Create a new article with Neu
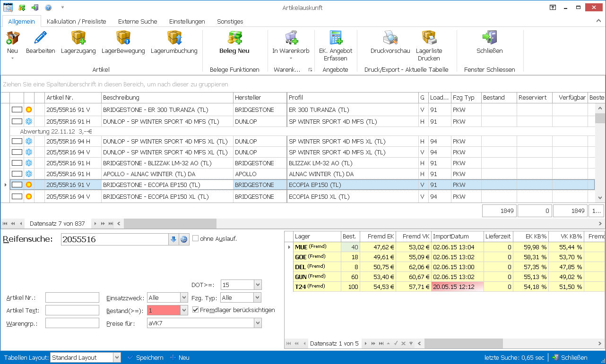 tap(12, 42)
